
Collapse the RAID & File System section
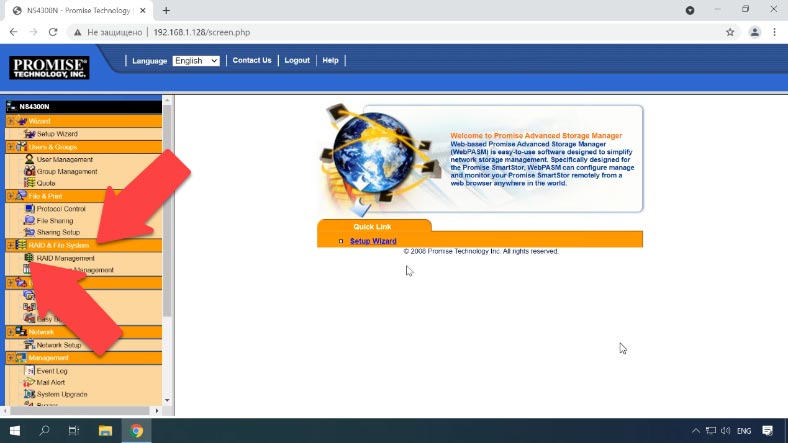[x=11, y=245]
